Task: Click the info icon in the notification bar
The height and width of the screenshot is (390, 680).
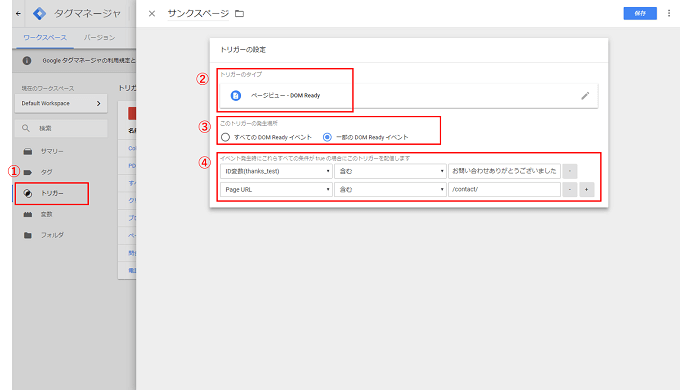Action: click(x=27, y=60)
